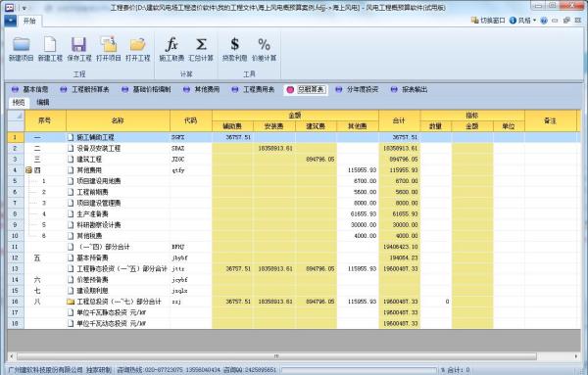Image resolution: width=588 pixels, height=375 pixels.
Task: Open the % 价差计算 tool
Action: point(264,44)
